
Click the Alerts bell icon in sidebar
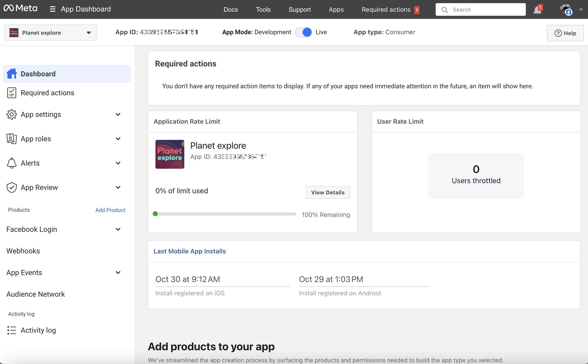11,163
